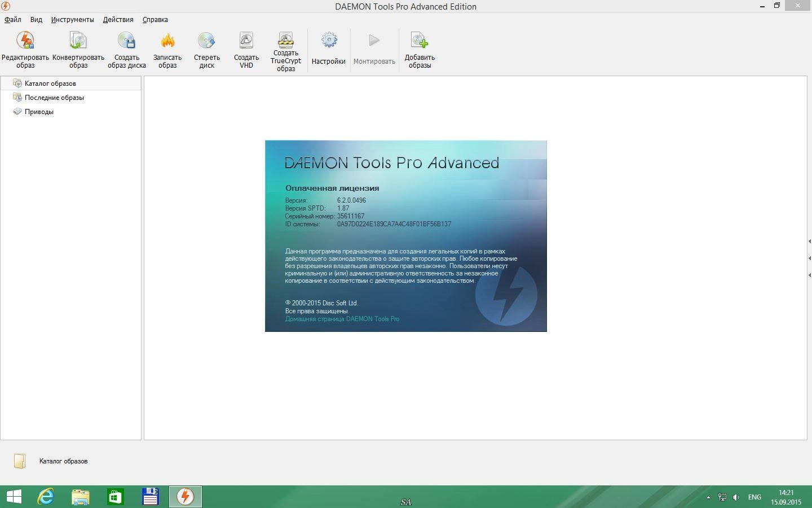Click the copyright text 2000-2015 Disc Soft Ltd.

(321, 303)
